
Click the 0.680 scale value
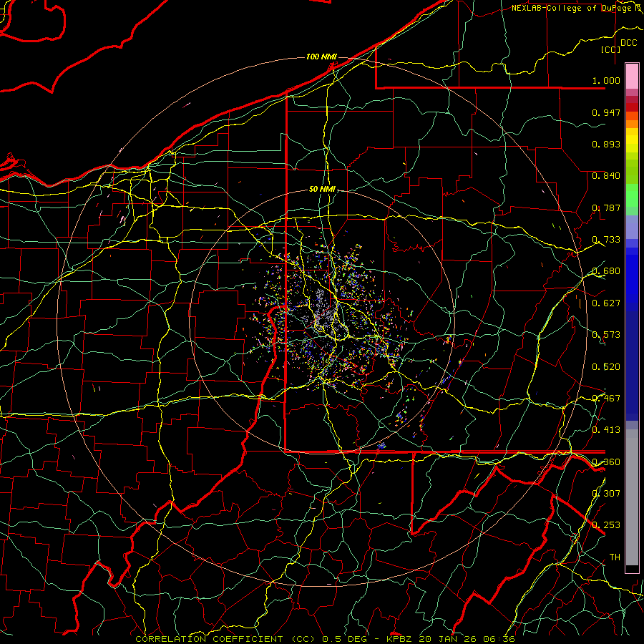click(x=606, y=271)
